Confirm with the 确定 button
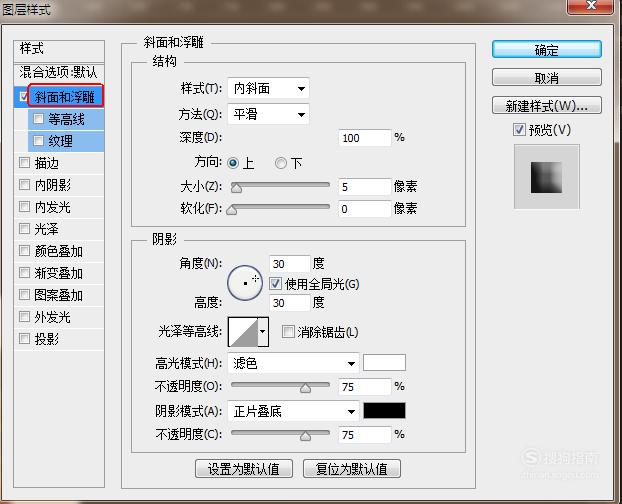The image size is (622, 504). point(547,50)
